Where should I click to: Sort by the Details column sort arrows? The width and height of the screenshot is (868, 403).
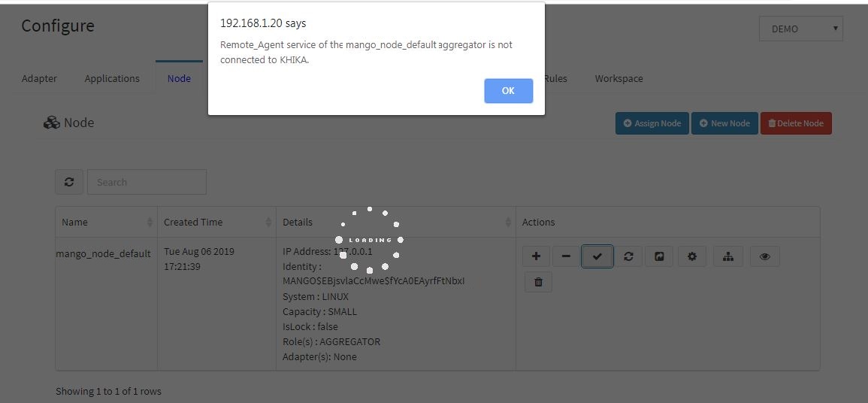coord(508,222)
